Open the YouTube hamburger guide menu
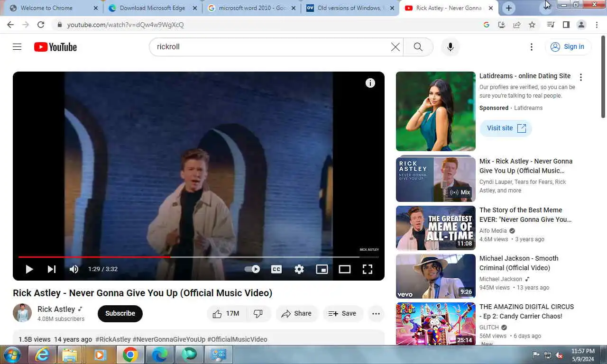The width and height of the screenshot is (607, 364). coord(17,47)
